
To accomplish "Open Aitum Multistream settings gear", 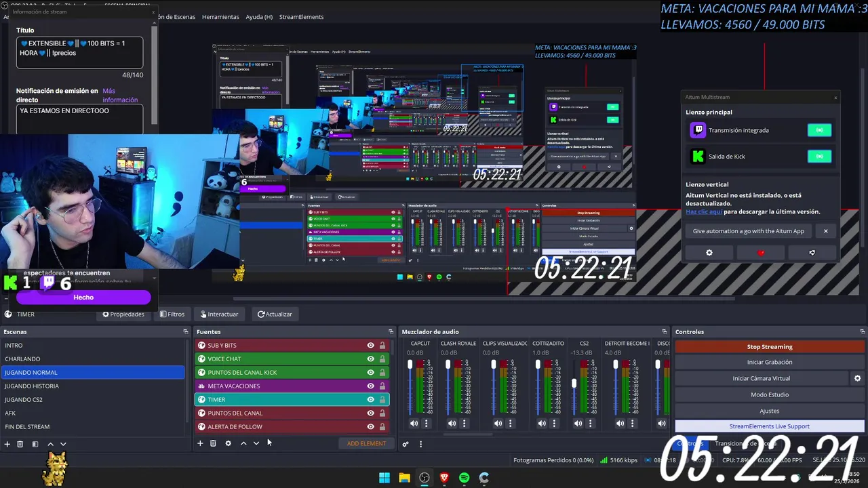I will 709,253.
